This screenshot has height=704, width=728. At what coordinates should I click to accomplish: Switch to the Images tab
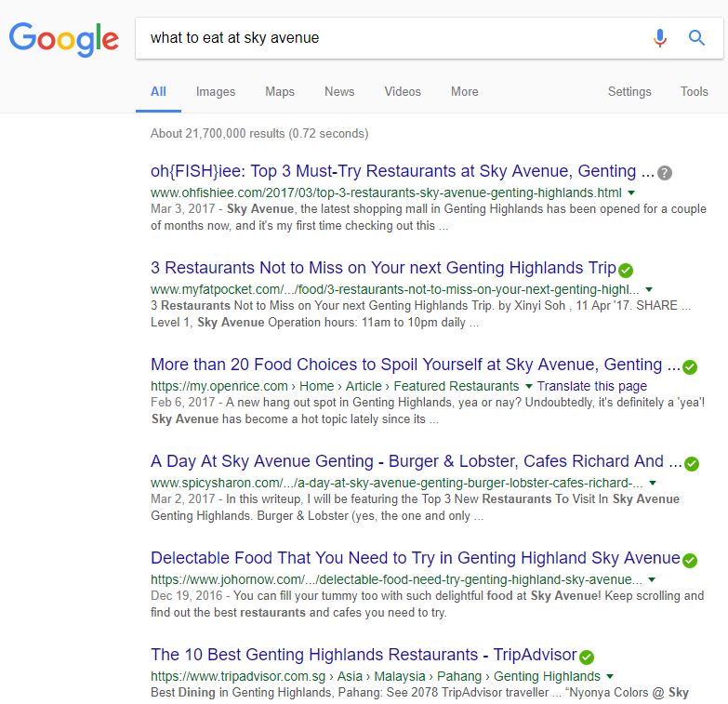(216, 91)
